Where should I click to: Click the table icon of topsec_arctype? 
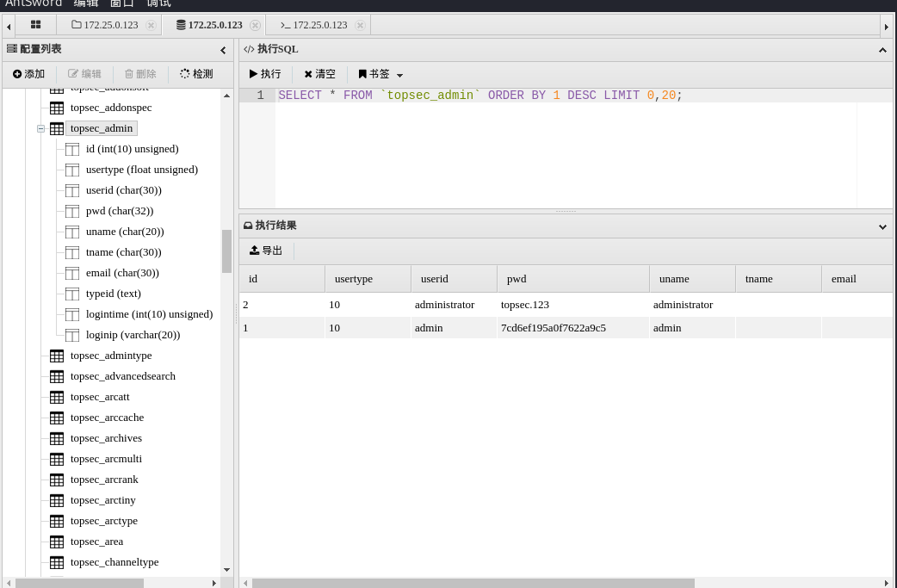[x=57, y=521]
